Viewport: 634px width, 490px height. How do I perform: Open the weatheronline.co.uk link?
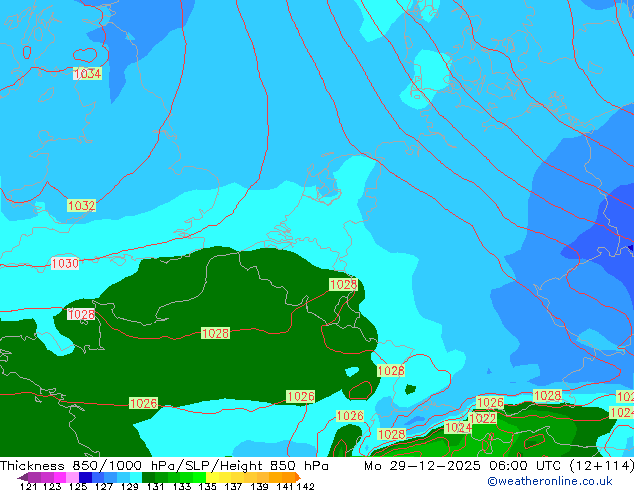pos(550,481)
